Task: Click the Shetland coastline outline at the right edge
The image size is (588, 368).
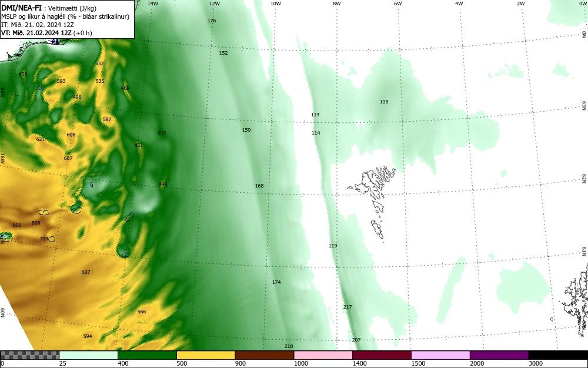Action: point(575,300)
